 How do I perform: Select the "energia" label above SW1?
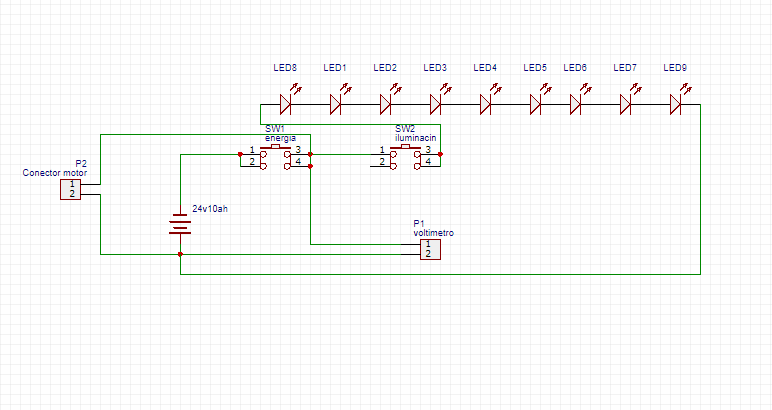pyautogui.click(x=281, y=138)
